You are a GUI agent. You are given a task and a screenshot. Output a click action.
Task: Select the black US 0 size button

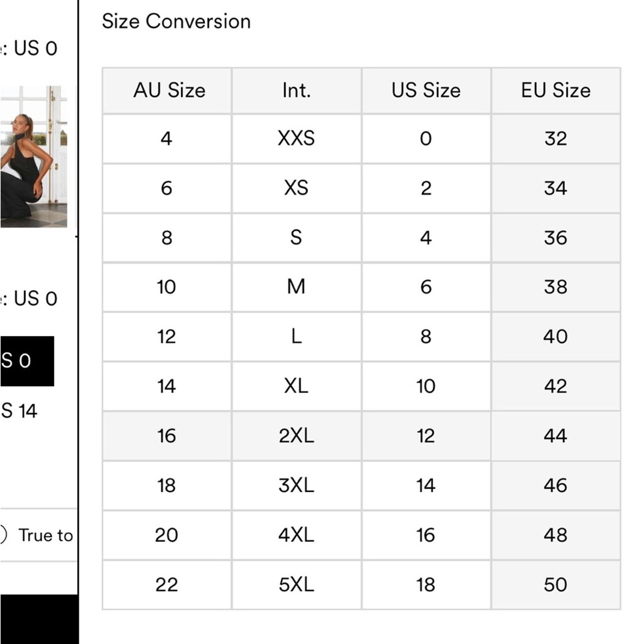point(27,361)
